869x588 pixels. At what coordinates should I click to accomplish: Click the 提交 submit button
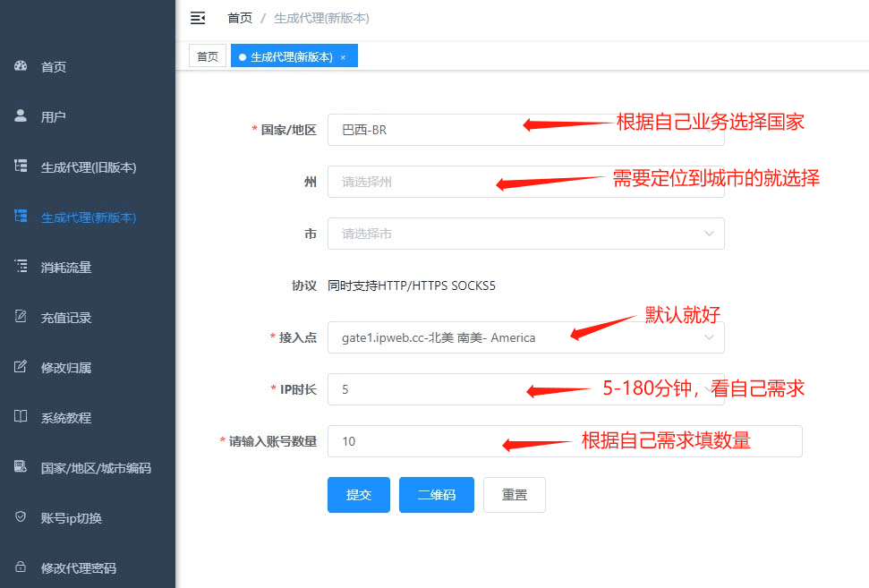coord(358,495)
